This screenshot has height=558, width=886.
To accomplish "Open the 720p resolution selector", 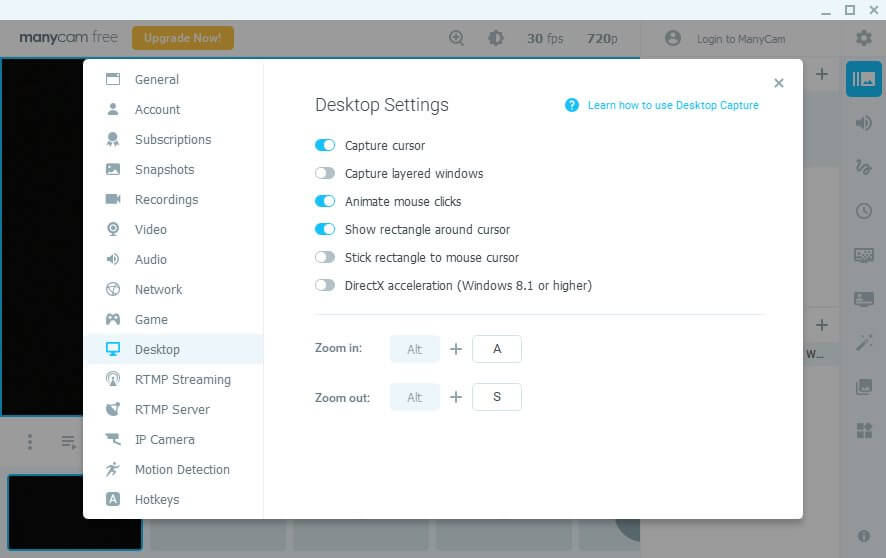I will coord(601,38).
